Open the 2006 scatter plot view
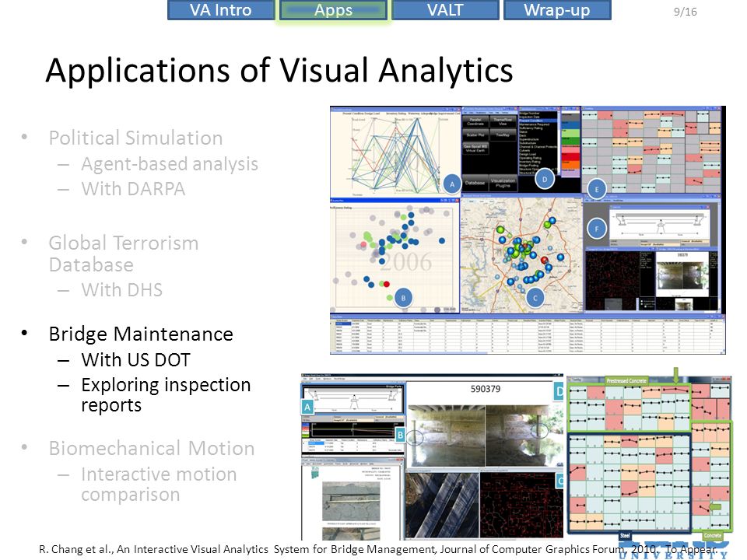 [x=395, y=256]
